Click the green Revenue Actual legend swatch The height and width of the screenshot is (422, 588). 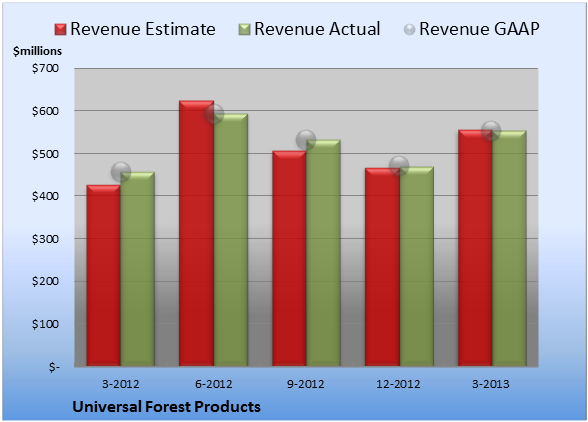pyautogui.click(x=244, y=29)
